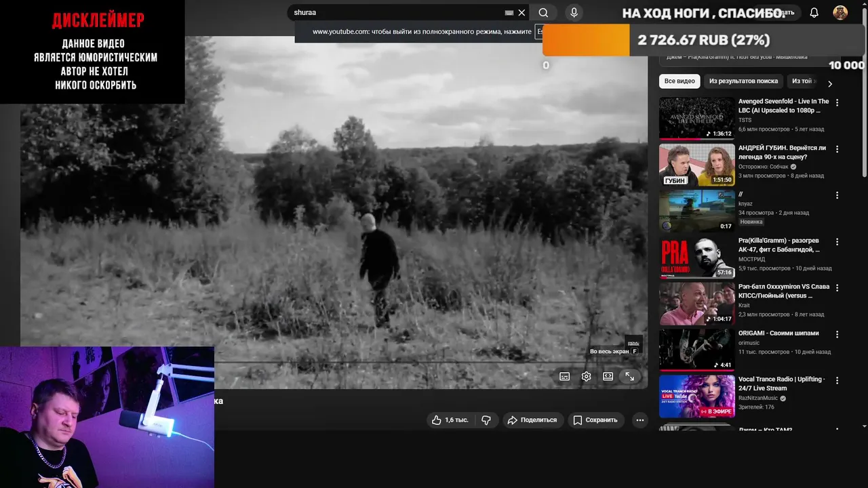The height and width of the screenshot is (488, 868).
Task: Select the 'Из той' chip
Action: tap(802, 81)
